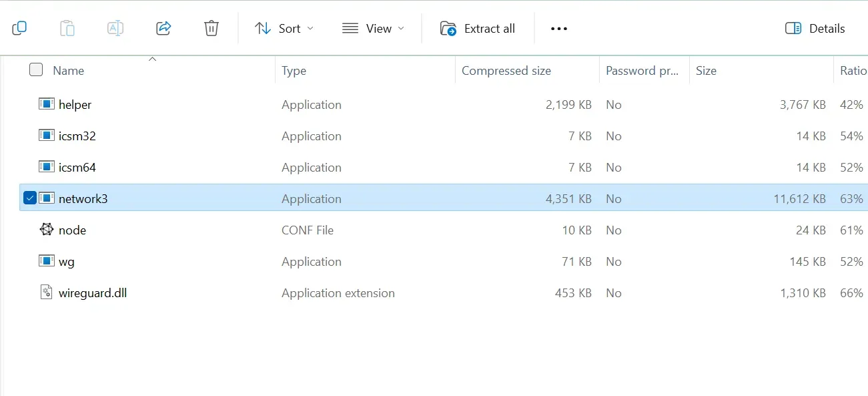868x396 pixels.
Task: Open the See more ellipsis menu
Action: pos(558,28)
